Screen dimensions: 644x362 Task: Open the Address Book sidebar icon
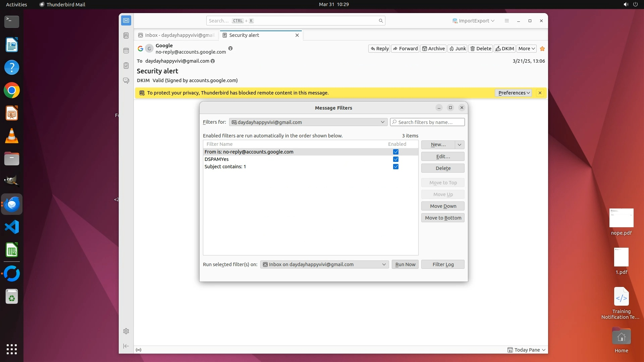pyautogui.click(x=126, y=36)
